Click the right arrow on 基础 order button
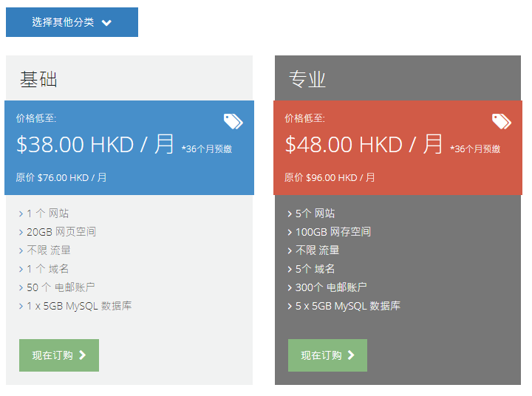 [83, 355]
